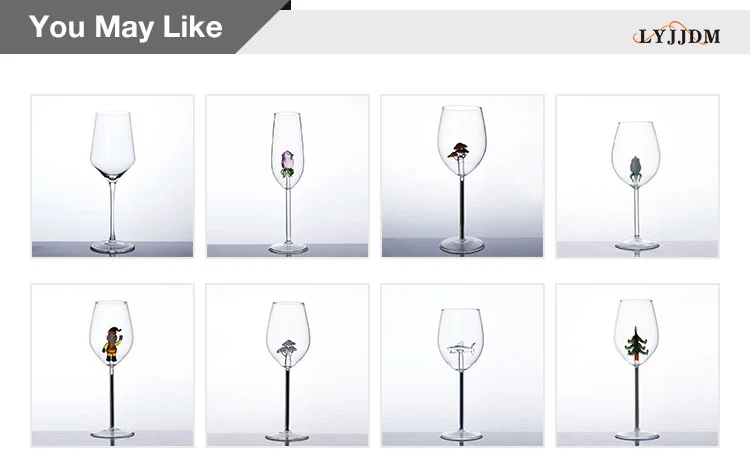Select the glass with brown tree product image
The width and height of the screenshot is (750, 472).
coord(462,176)
